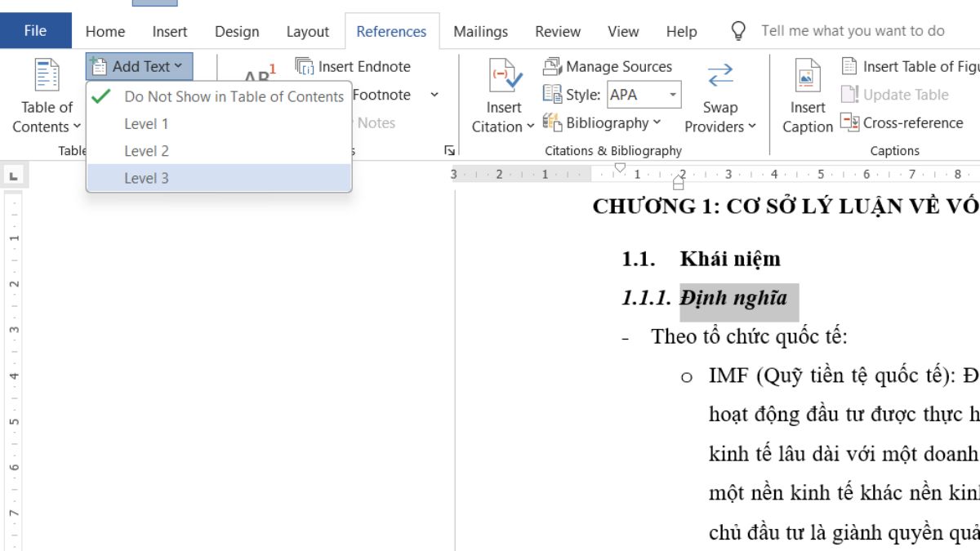Image resolution: width=980 pixels, height=551 pixels.
Task: Choose Level 1 from Add Text menu
Action: pos(219,124)
